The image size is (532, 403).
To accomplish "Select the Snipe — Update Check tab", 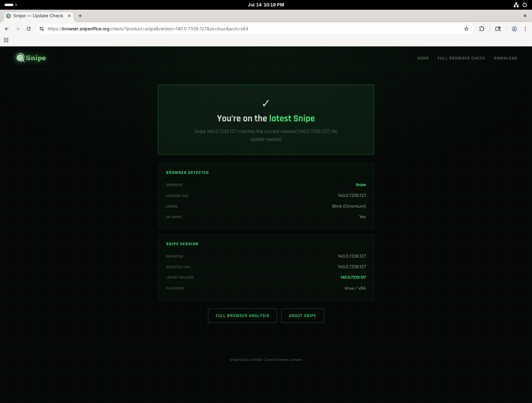I will [38, 16].
